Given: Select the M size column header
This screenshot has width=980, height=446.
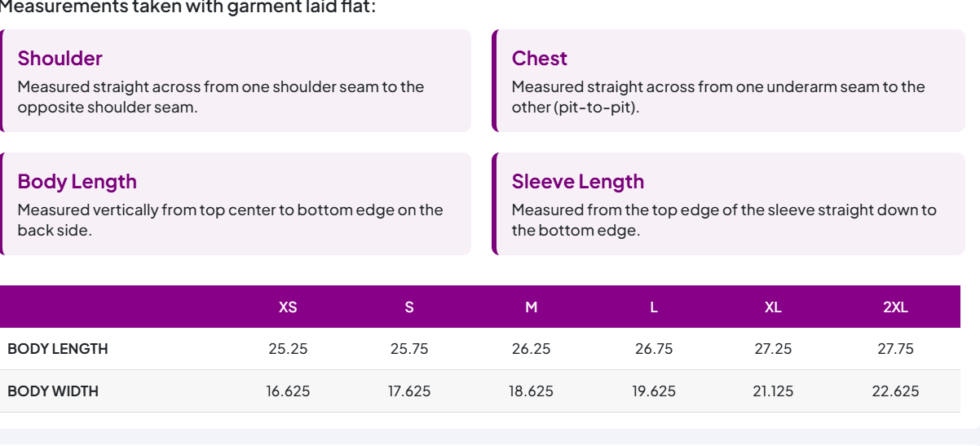Looking at the screenshot, I should 532,307.
